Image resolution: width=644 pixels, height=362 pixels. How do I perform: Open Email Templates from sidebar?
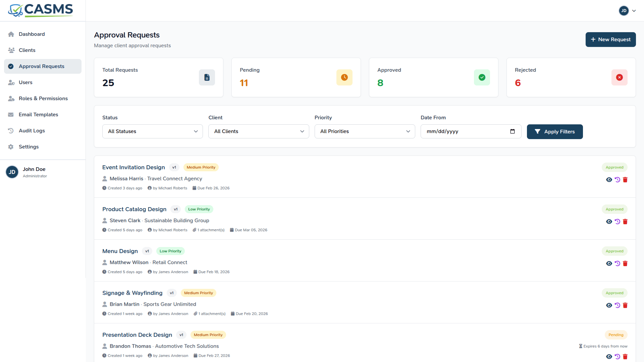click(x=38, y=115)
